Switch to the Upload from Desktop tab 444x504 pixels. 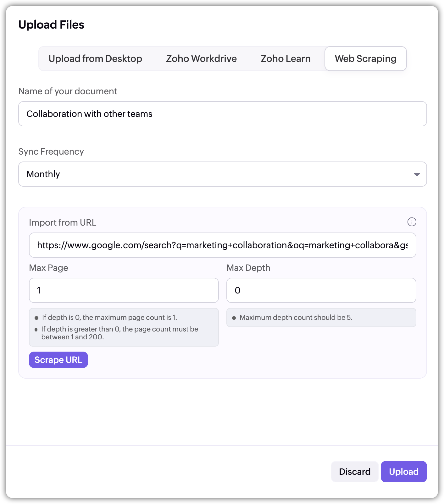click(x=95, y=59)
